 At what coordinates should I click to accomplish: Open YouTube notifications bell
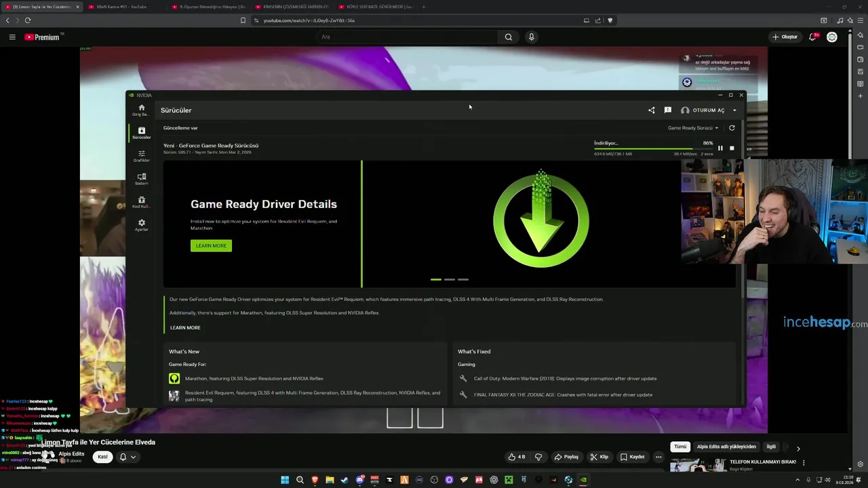812,37
